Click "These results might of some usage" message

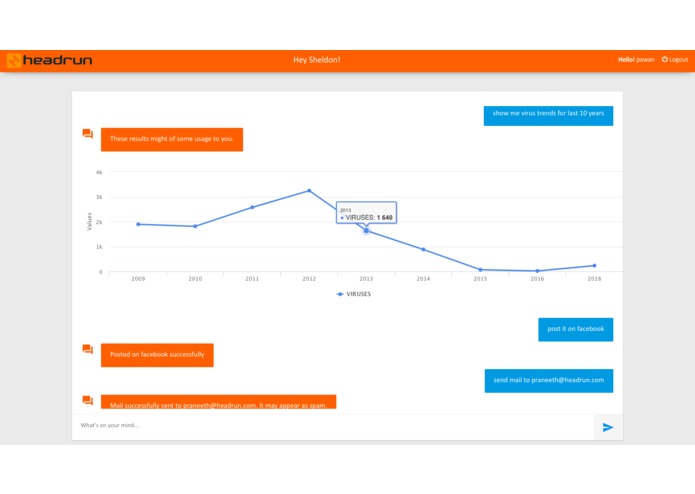tap(172, 140)
